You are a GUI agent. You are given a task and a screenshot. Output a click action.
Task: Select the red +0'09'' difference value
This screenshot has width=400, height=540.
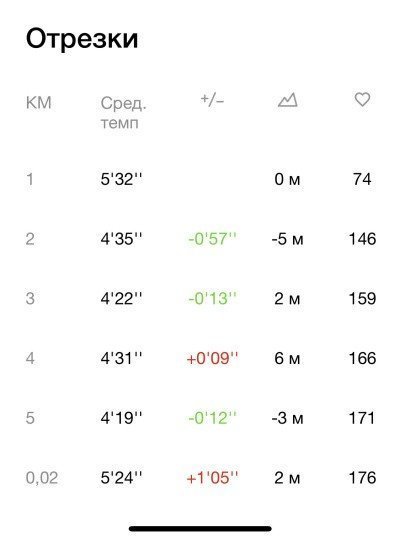pyautogui.click(x=212, y=359)
